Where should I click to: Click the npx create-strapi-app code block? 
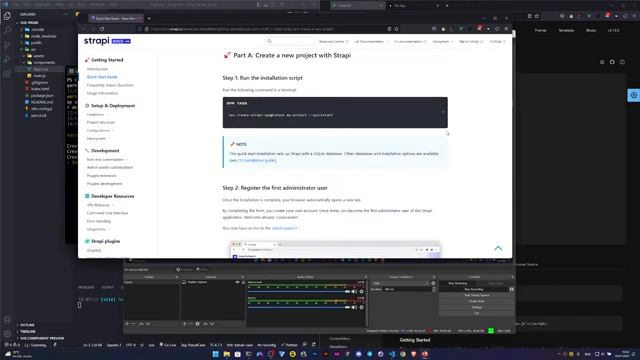(x=335, y=113)
